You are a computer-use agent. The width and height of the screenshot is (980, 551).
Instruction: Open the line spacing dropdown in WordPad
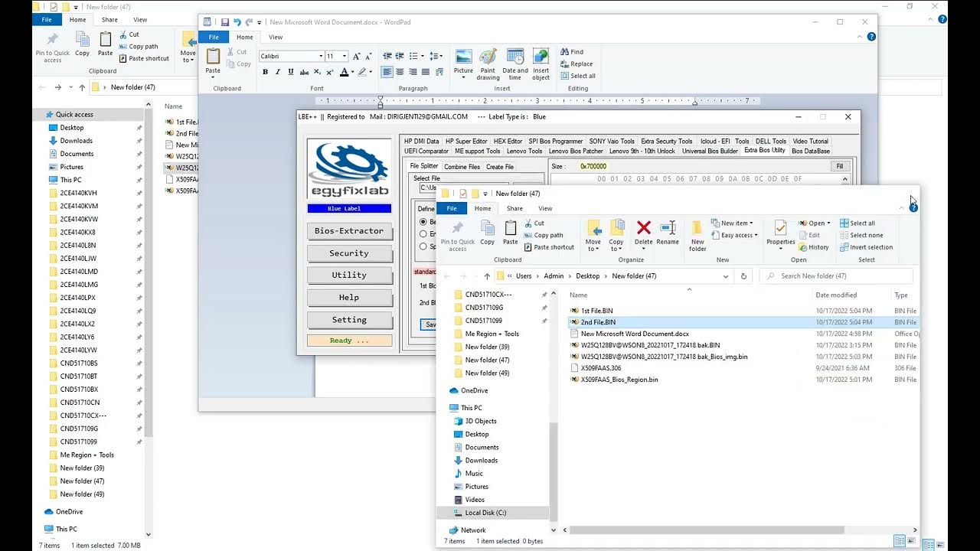point(436,56)
